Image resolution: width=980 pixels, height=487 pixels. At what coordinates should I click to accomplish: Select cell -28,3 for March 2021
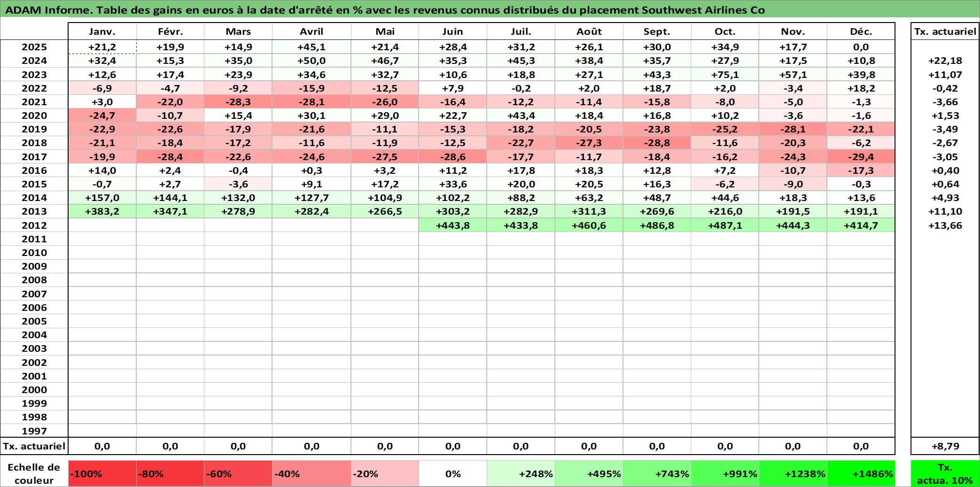click(238, 102)
